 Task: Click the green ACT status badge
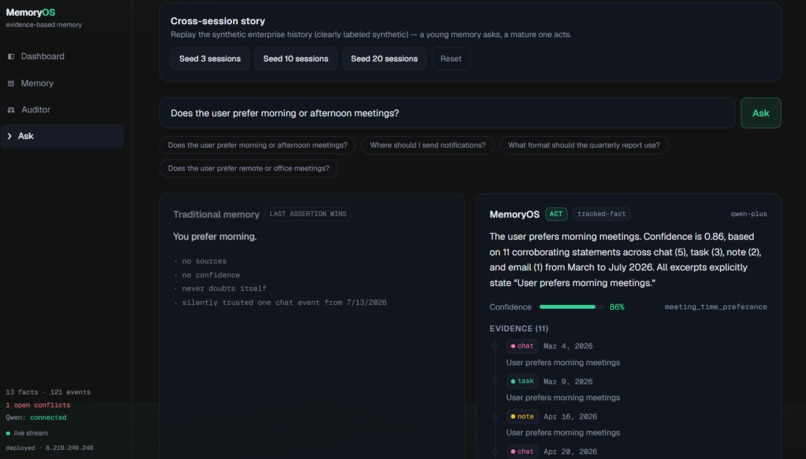point(556,214)
